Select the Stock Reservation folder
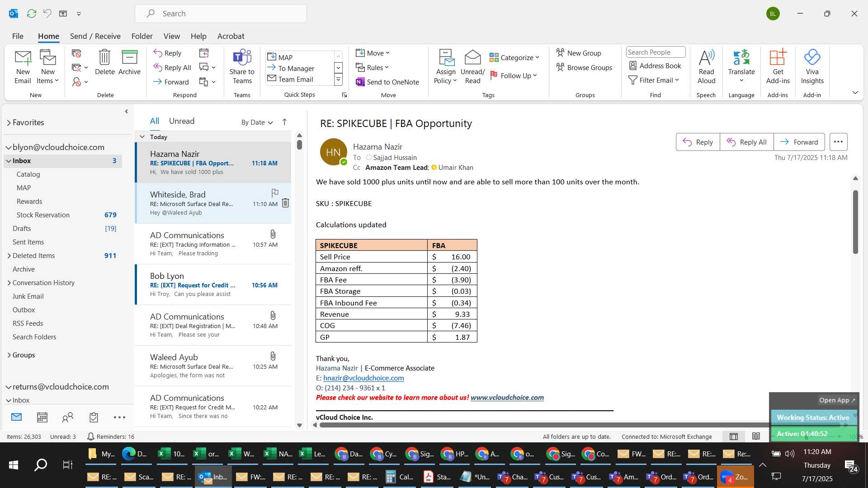 (x=43, y=215)
